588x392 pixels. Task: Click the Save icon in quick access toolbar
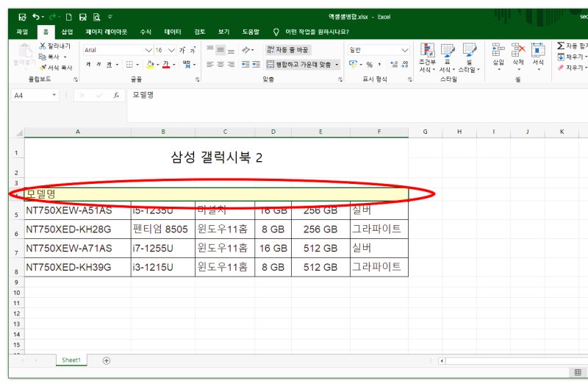pyautogui.click(x=22, y=17)
